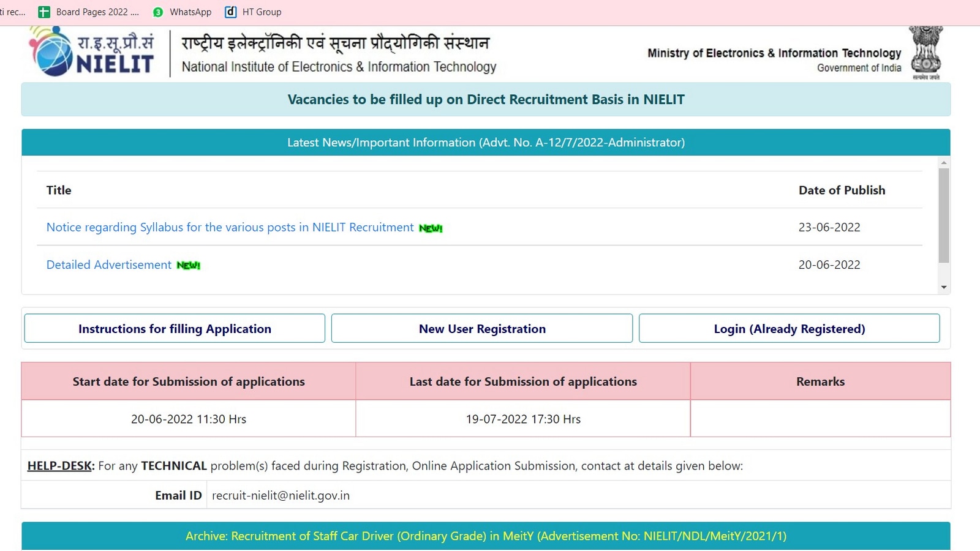980x551 pixels.
Task: Click the Hindi institute name heading
Action: coord(335,43)
